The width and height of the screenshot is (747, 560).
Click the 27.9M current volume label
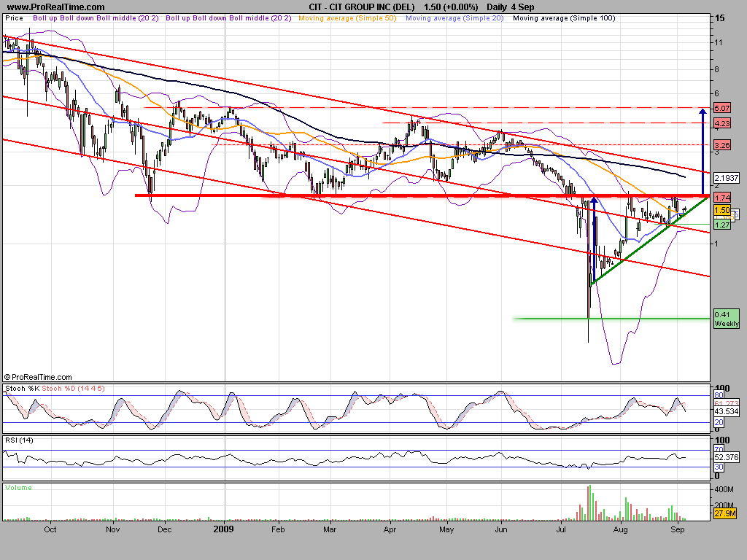[x=725, y=513]
